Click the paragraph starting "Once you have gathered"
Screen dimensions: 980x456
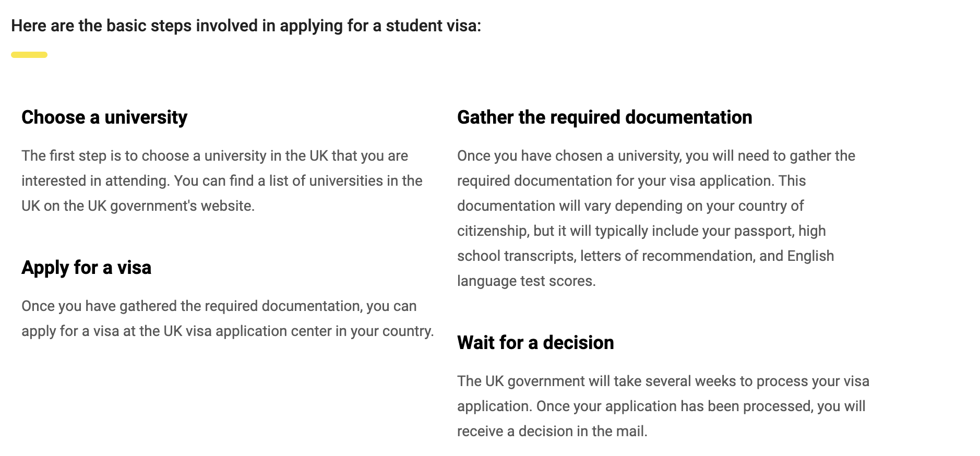[x=227, y=318]
